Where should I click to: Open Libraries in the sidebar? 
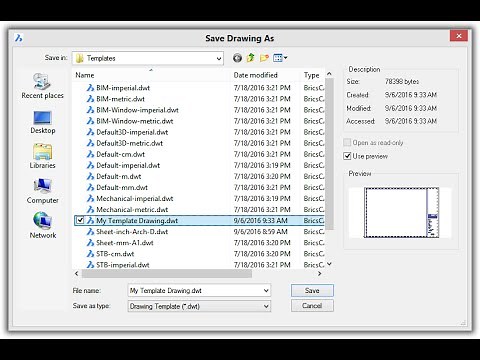click(x=42, y=156)
